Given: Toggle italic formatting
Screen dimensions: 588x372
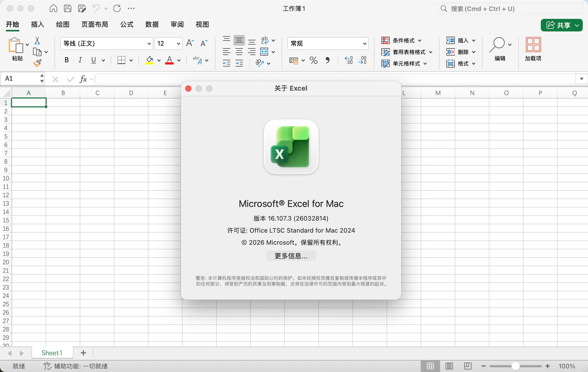Looking at the screenshot, I should 80,60.
